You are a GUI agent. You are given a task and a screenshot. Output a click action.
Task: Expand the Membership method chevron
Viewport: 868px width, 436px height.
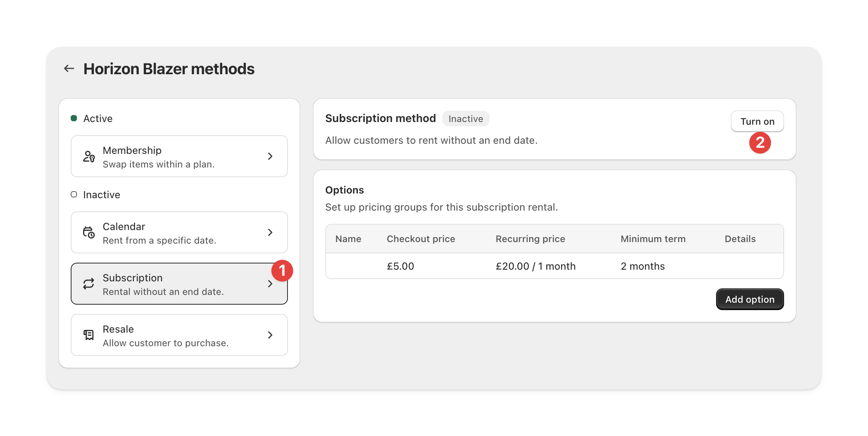pos(270,156)
